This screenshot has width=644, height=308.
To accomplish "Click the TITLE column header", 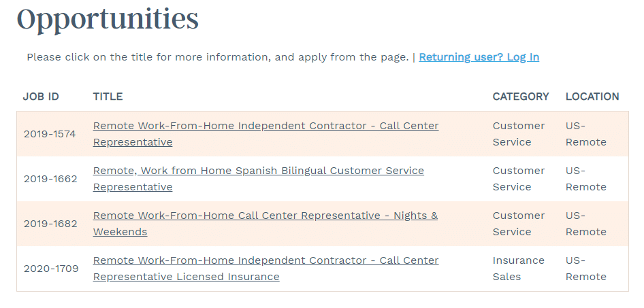I will tap(108, 97).
